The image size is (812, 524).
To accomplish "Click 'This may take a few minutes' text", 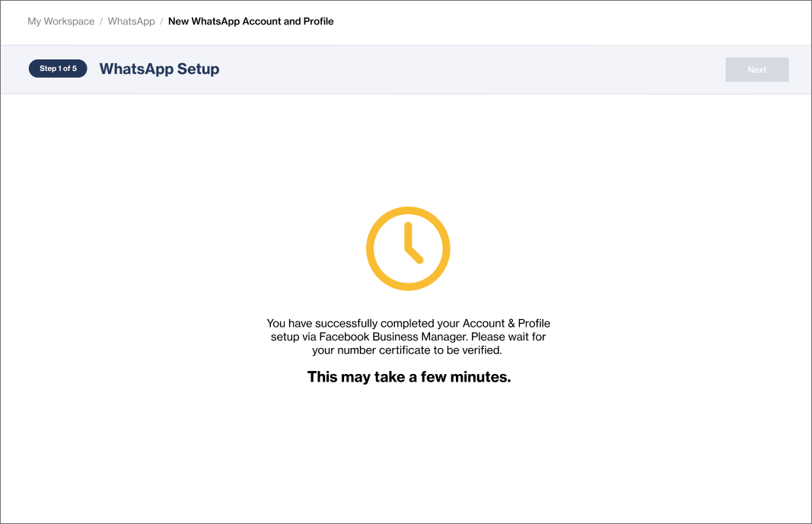I will tap(409, 376).
